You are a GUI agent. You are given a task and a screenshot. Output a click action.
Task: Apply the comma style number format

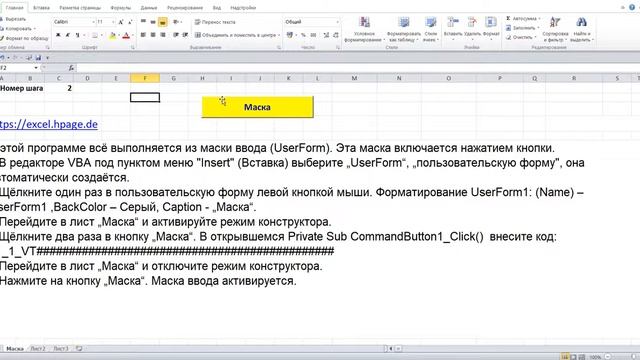[x=313, y=36]
